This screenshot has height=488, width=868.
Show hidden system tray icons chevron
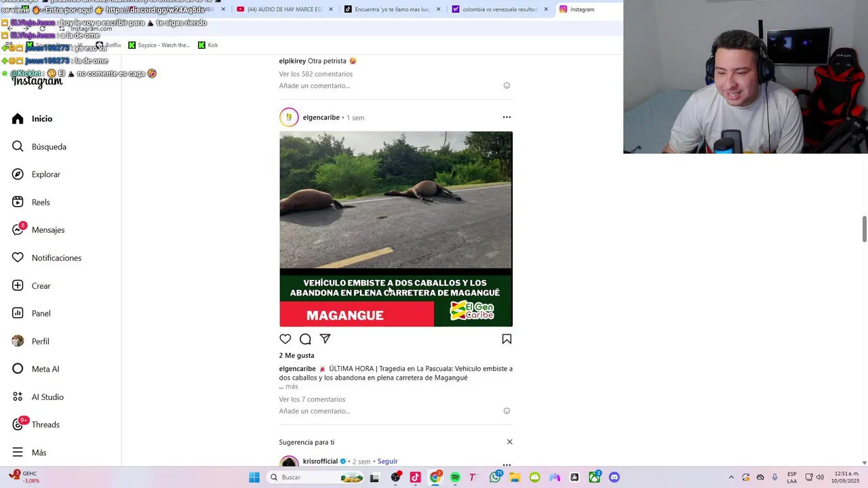731,477
